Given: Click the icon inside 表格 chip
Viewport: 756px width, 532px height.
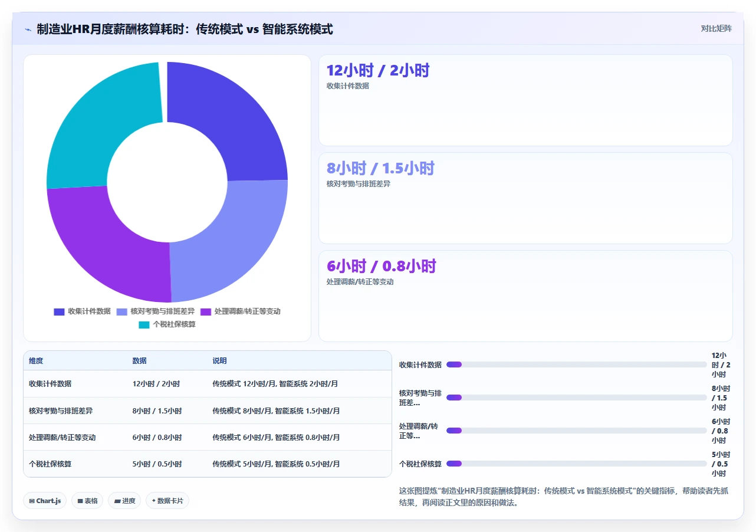Looking at the screenshot, I should (80, 501).
